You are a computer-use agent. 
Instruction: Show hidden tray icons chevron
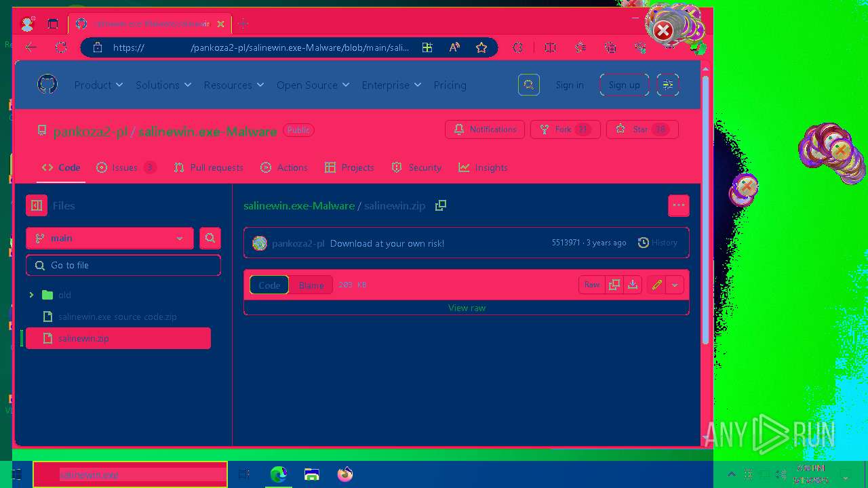(x=731, y=474)
